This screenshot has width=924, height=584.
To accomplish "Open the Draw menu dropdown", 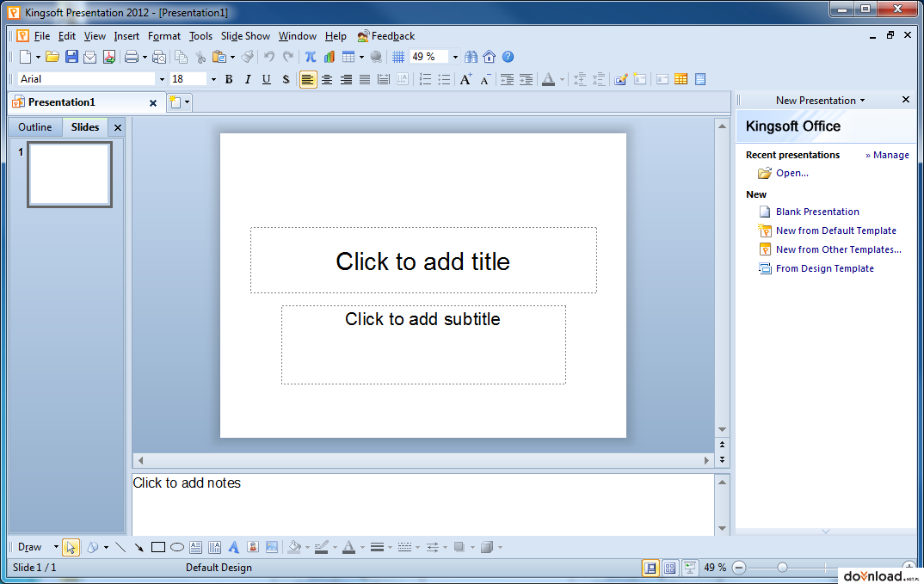I will (x=56, y=547).
